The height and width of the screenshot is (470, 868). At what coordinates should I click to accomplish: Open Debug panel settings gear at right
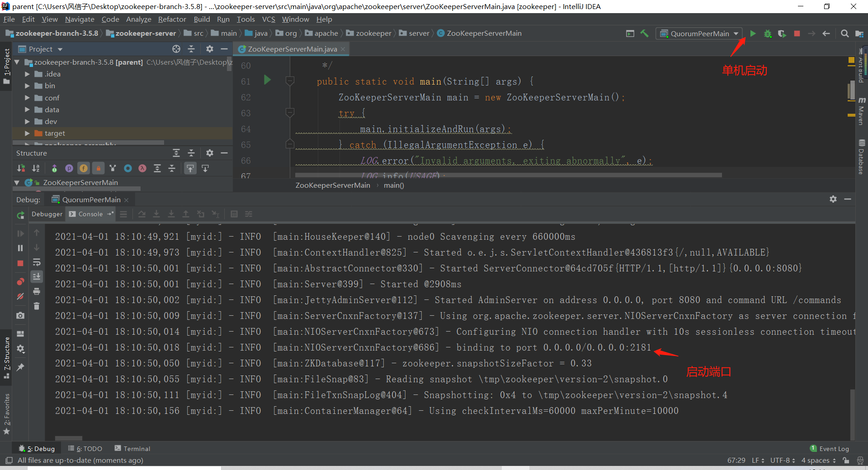click(x=833, y=199)
